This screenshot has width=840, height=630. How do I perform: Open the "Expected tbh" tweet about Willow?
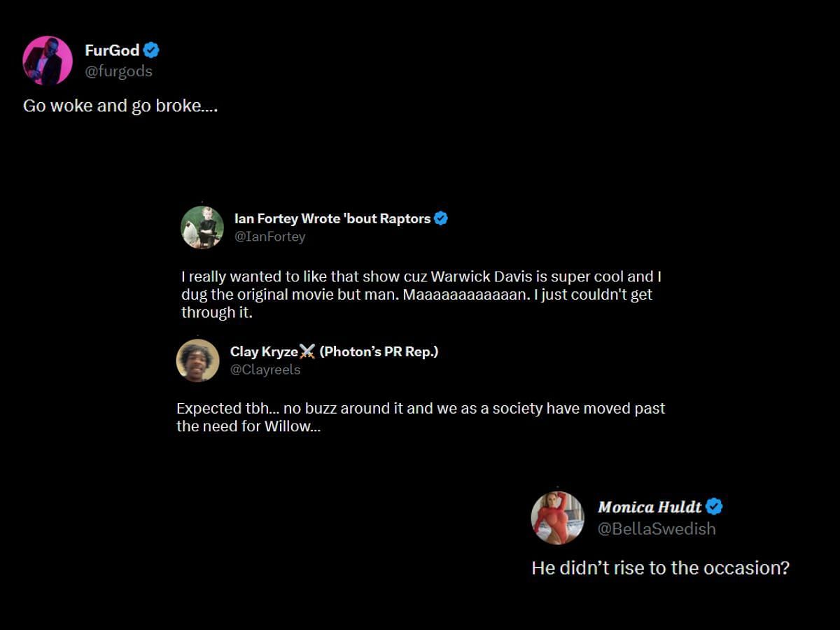420,417
